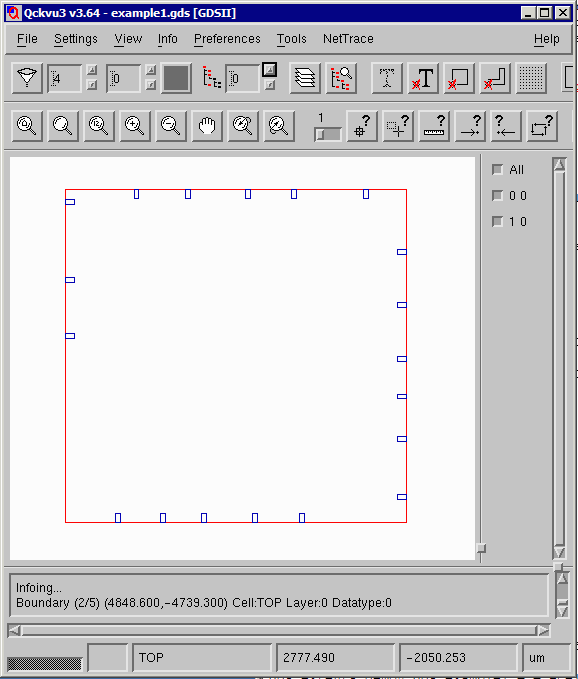
Task: Click the TOP cell name field
Action: [202, 657]
